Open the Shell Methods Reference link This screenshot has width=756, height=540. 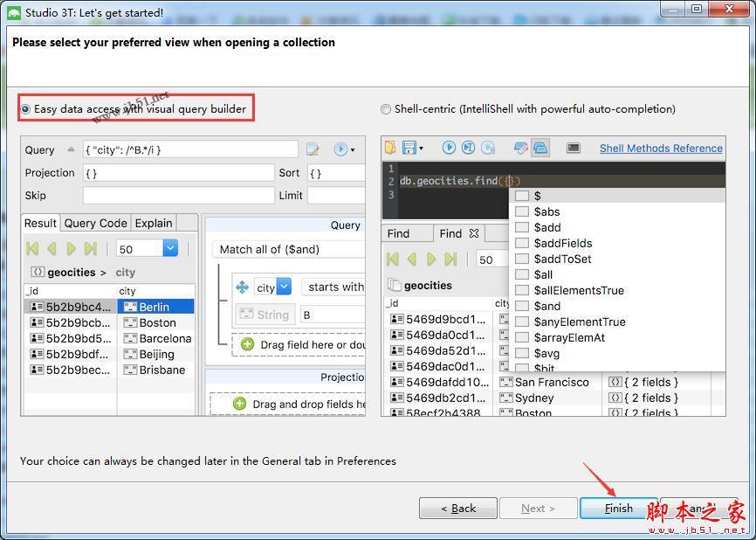tap(661, 149)
